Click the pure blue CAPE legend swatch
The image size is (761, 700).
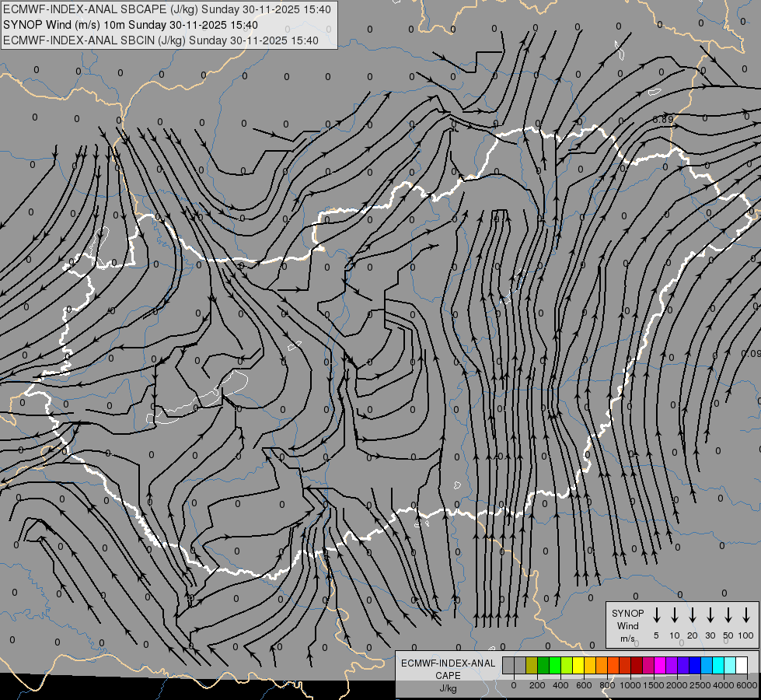pyautogui.click(x=695, y=665)
